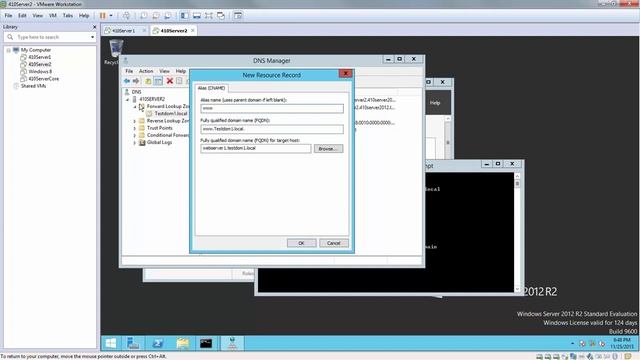The image size is (640, 360).
Task: Collapse the Forward Lookup Zones node
Action: tap(135, 107)
